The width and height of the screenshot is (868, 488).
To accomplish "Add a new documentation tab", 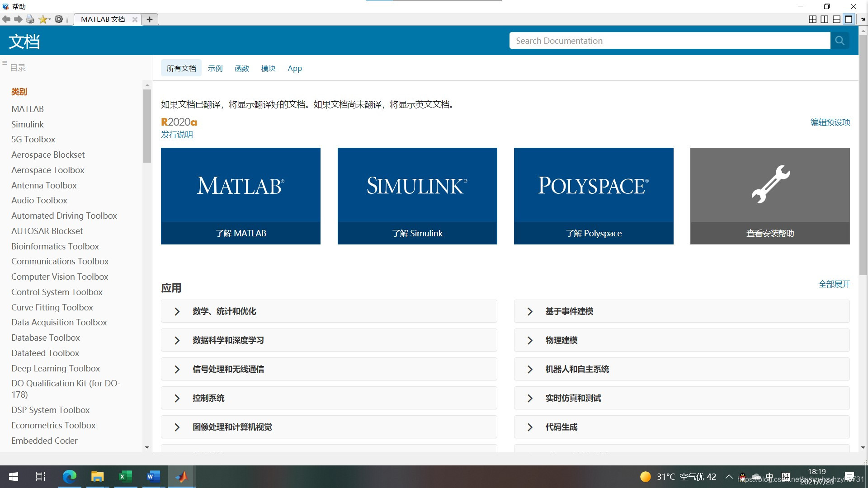I will coord(150,19).
